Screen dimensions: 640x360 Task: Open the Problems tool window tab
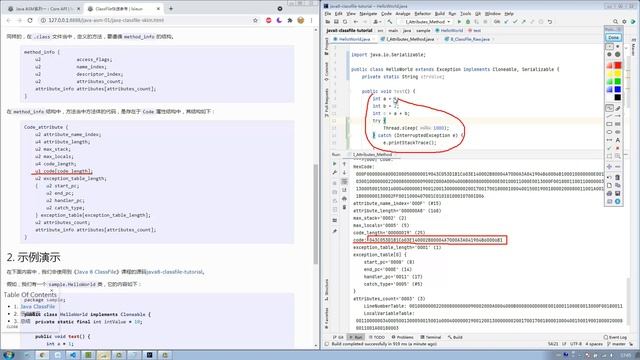coord(402,337)
